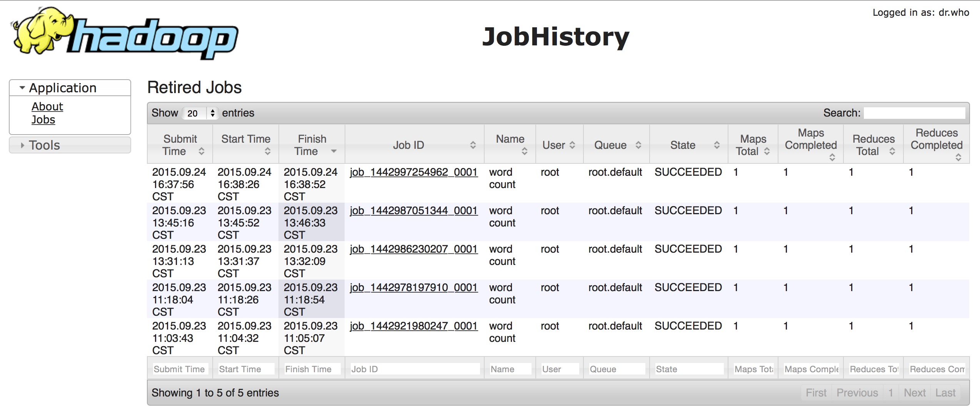Viewport: 980px width, 413px height.
Task: Click the Job ID filter field
Action: 415,369
